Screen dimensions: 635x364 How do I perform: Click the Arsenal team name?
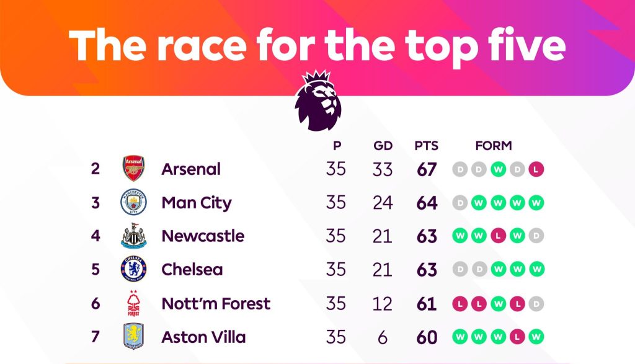191,169
